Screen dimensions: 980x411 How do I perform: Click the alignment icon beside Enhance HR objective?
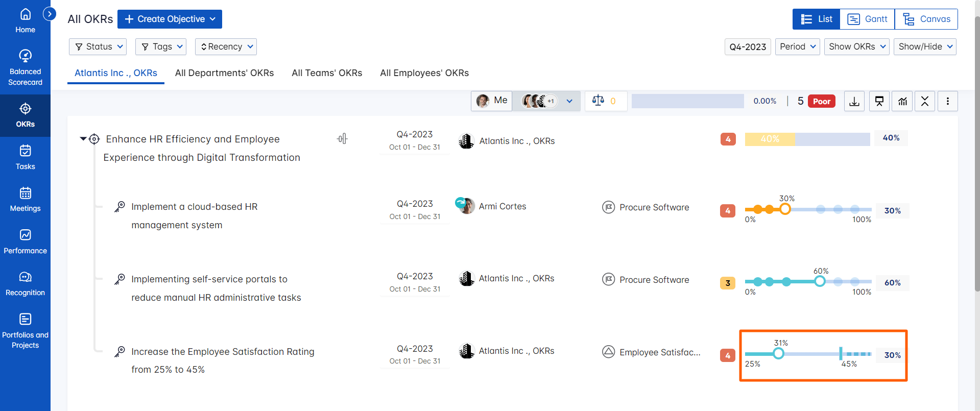(342, 138)
